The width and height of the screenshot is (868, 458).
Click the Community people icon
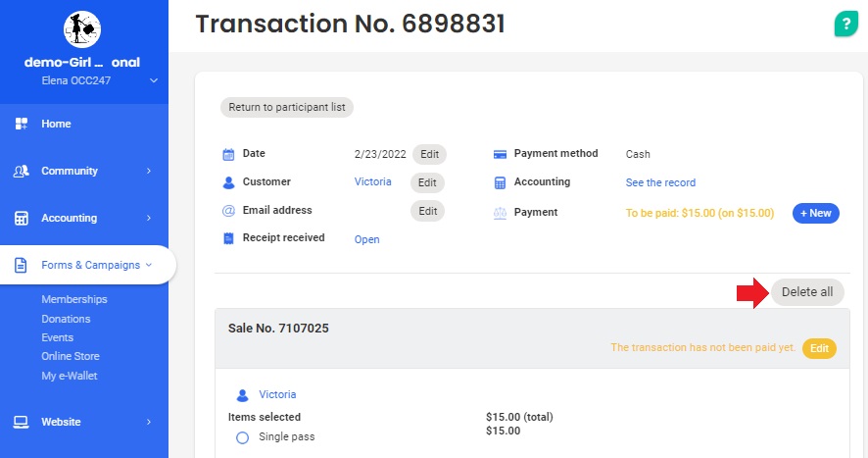pyautogui.click(x=21, y=171)
